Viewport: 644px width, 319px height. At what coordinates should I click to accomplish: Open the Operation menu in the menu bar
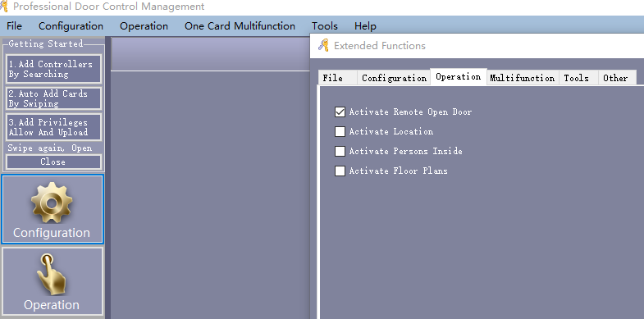[x=144, y=26]
